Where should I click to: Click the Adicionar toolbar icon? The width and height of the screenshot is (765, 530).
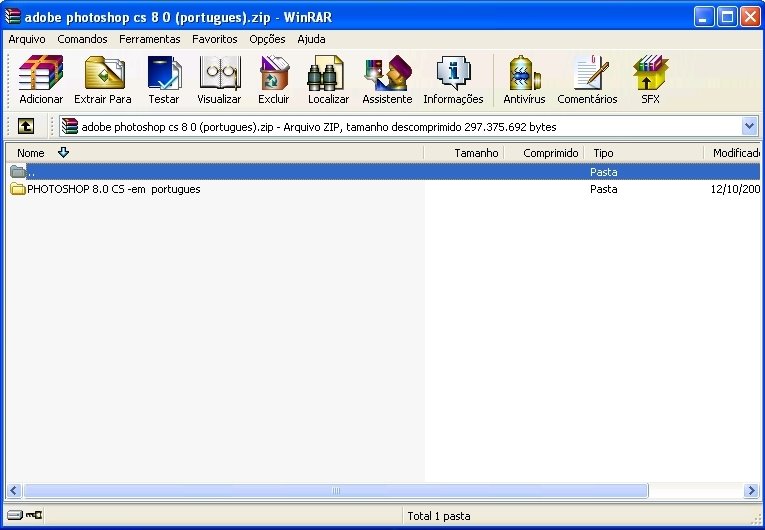point(41,73)
